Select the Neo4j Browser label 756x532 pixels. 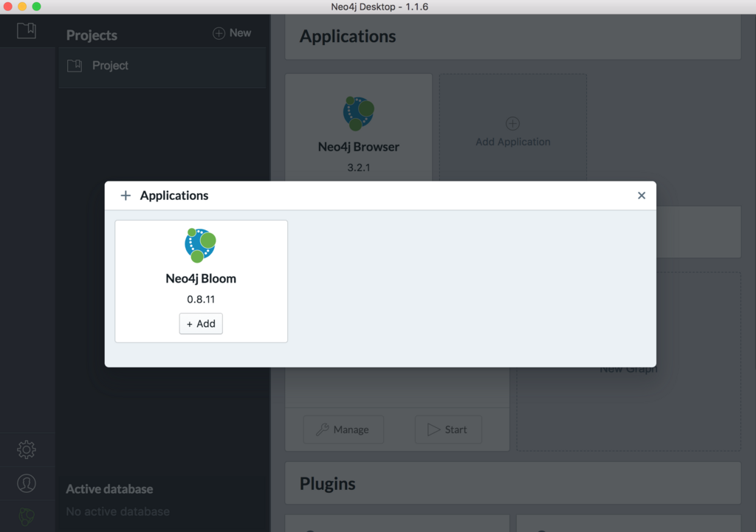pyautogui.click(x=358, y=147)
